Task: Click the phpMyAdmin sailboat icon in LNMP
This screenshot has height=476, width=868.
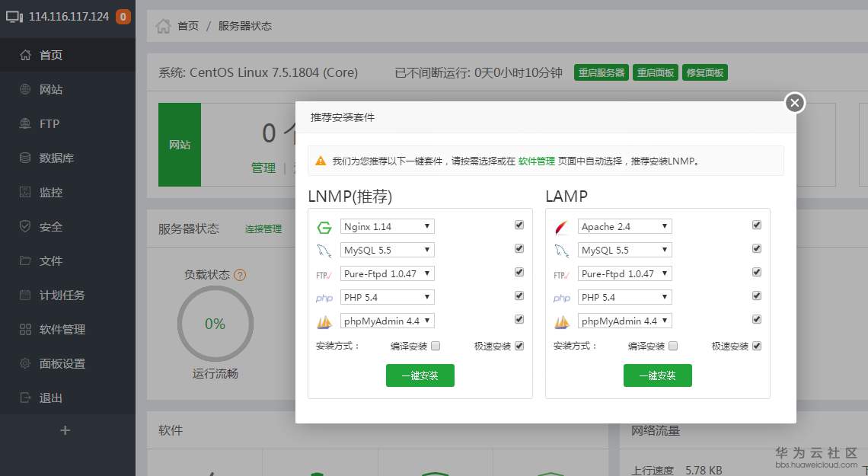Action: point(324,321)
